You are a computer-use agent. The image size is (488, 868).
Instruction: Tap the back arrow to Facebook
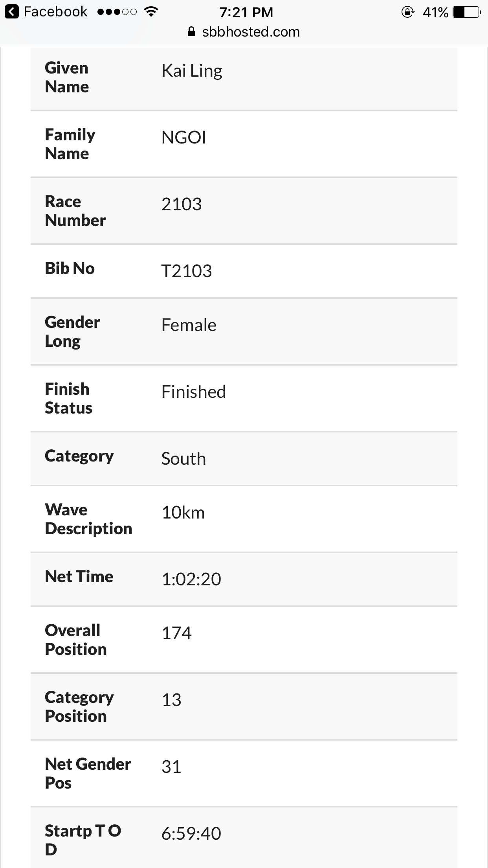(x=12, y=12)
